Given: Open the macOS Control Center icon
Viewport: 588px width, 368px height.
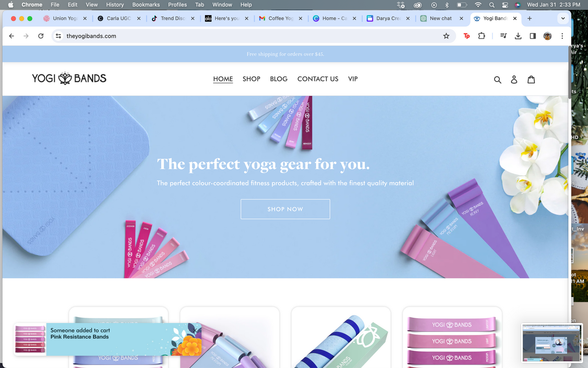Looking at the screenshot, I should coord(505,5).
